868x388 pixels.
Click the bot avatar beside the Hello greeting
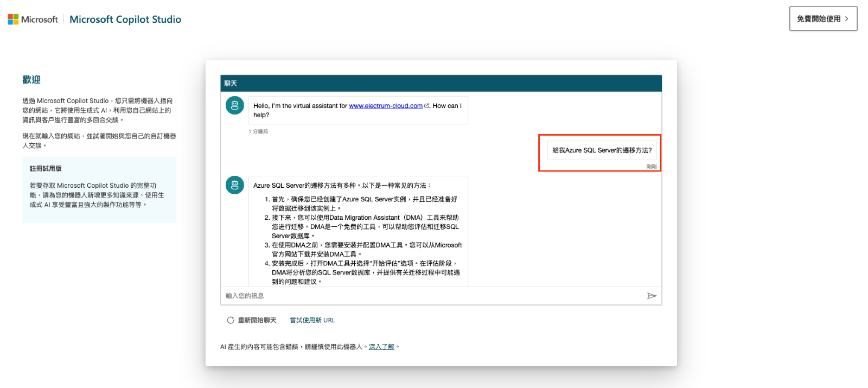235,105
